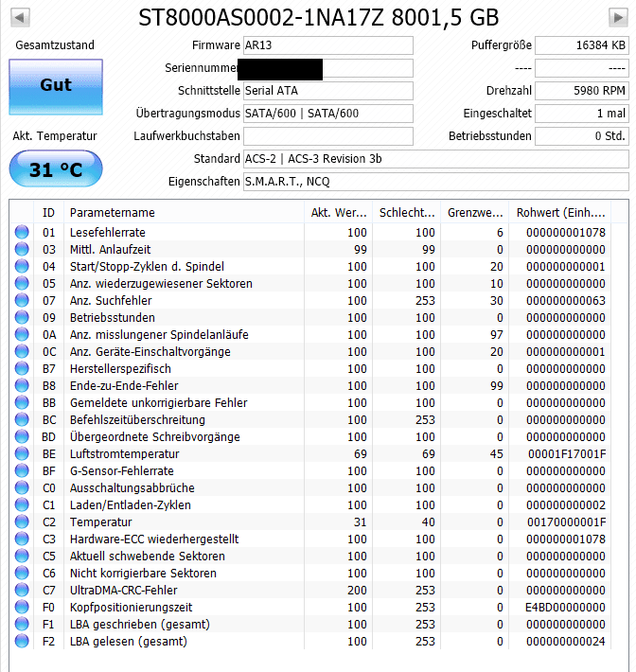Click the Puffergröße 16384 KB field
The image size is (636, 672).
581,45
